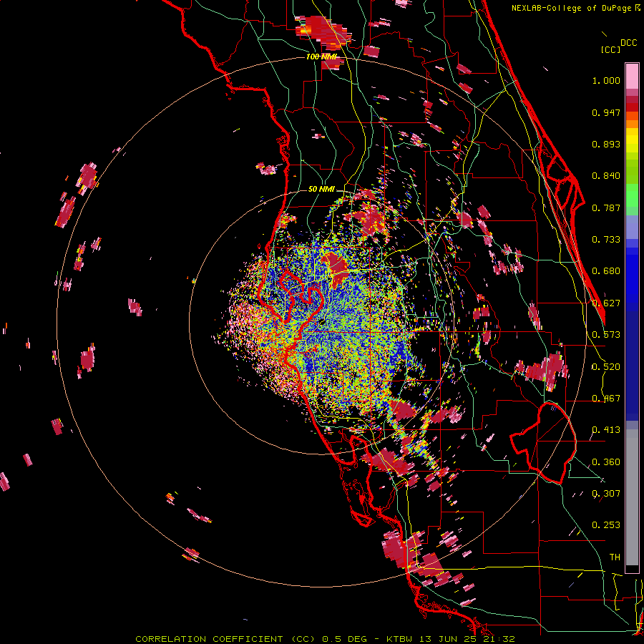Select the 0.307 scale value
This screenshot has width=644, height=644.
point(606,494)
